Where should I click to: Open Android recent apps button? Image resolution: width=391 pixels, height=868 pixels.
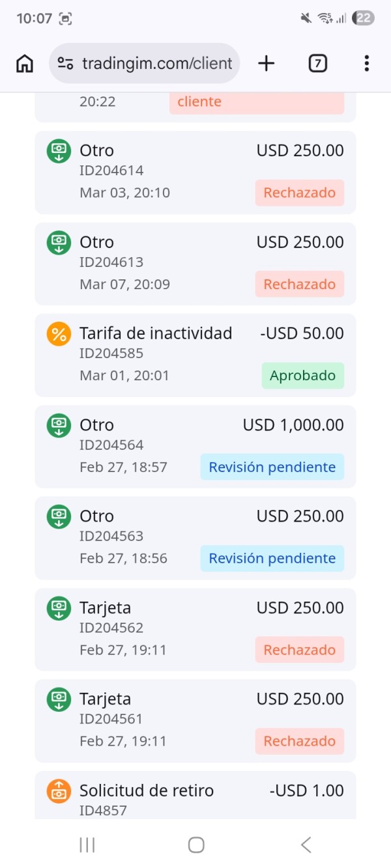coord(87,845)
